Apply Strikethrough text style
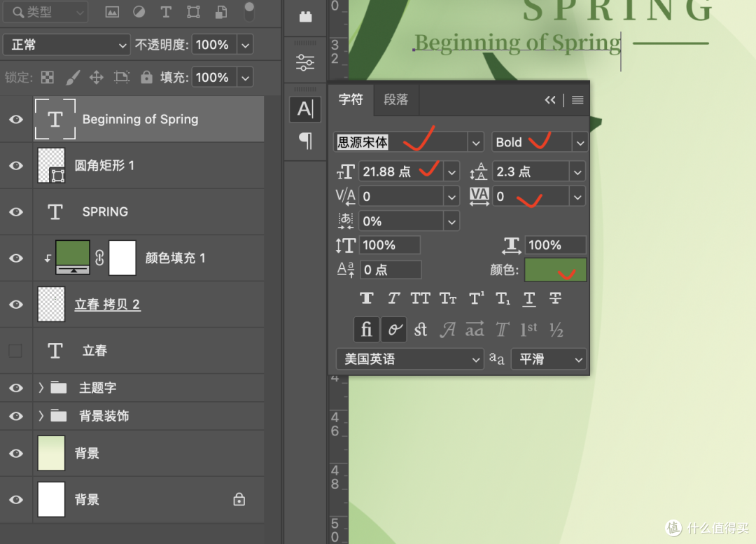This screenshot has width=756, height=544. click(x=555, y=298)
